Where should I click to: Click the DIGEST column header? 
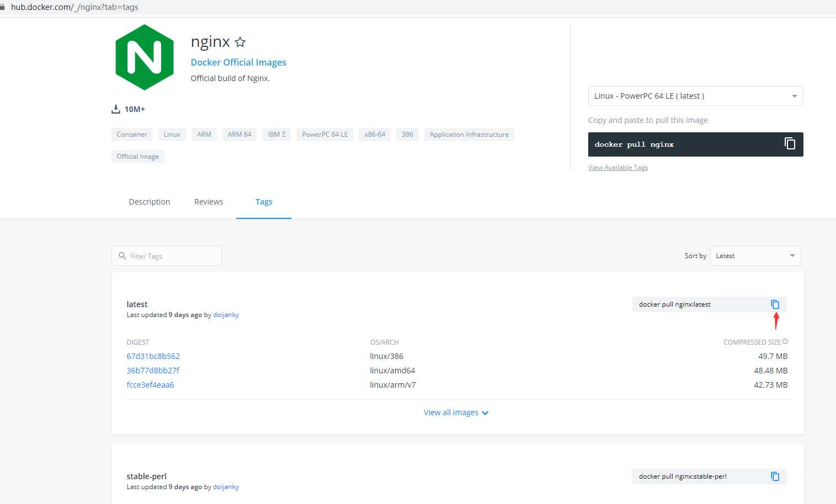tap(138, 342)
